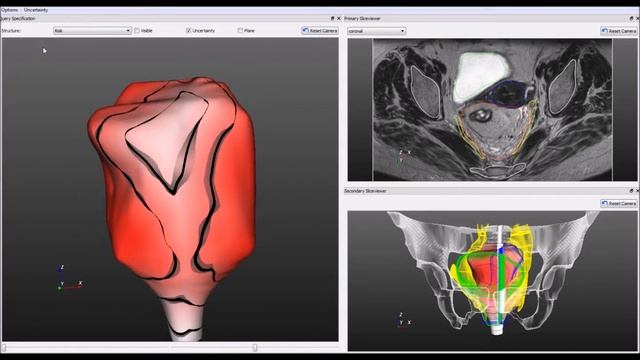Click the axis gizmo in Secondary Sliceviewer
Image resolution: width=640 pixels, height=360 pixels.
404,320
